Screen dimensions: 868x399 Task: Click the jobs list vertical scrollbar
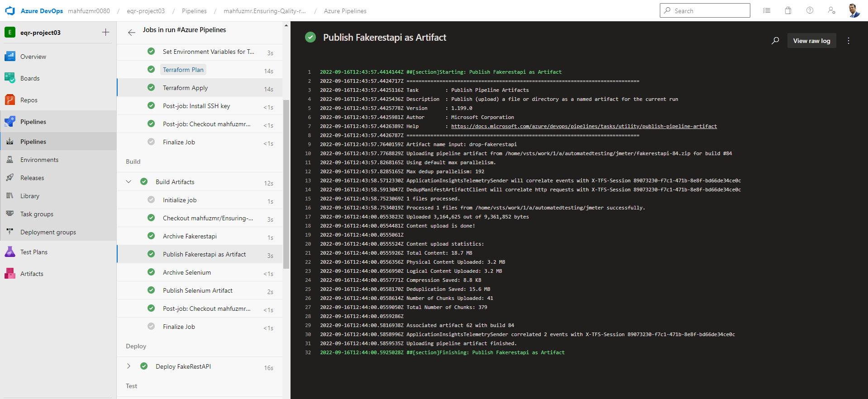coord(286,184)
